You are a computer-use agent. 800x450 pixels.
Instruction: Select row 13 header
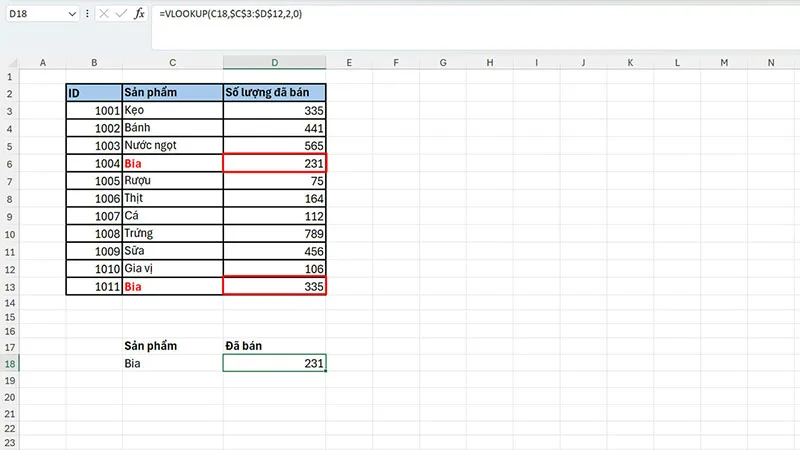point(10,287)
